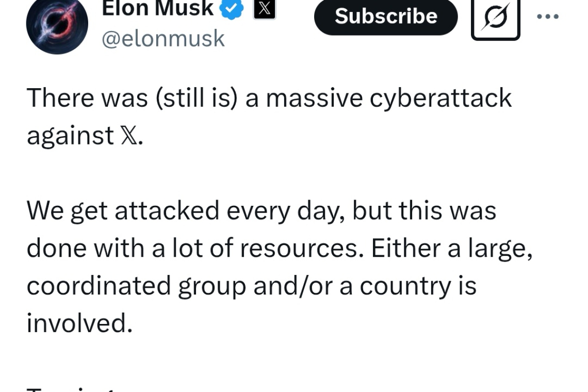This screenshot has height=392, width=588.
Task: Click the Subscribe button
Action: [x=386, y=17]
